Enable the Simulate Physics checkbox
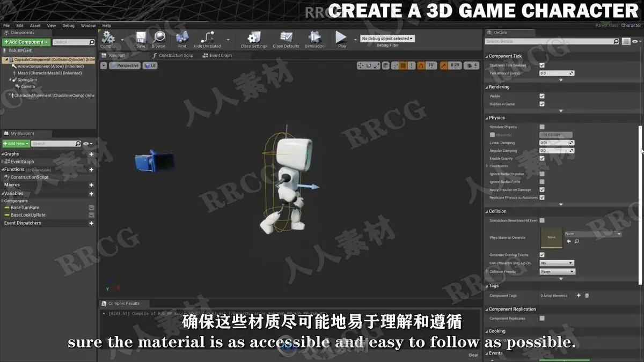Screen dimensions: 644x362 click(x=542, y=127)
